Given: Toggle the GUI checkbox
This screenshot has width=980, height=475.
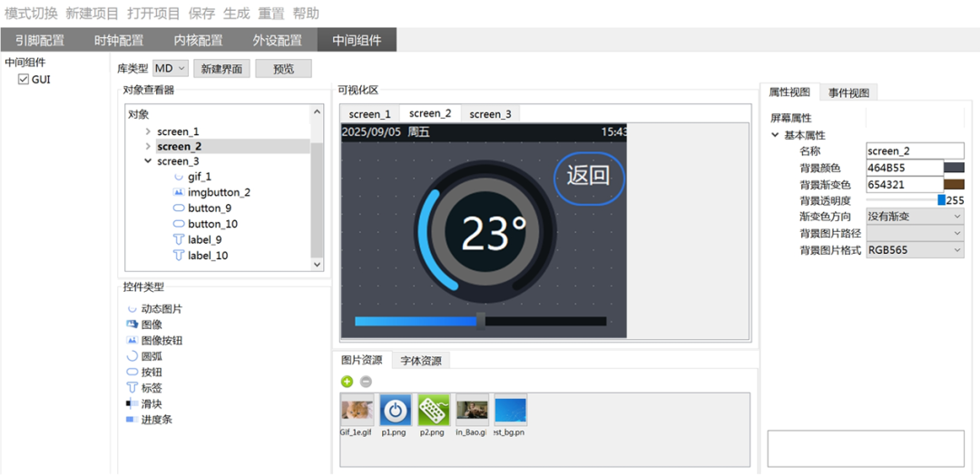Looking at the screenshot, I should pos(24,79).
